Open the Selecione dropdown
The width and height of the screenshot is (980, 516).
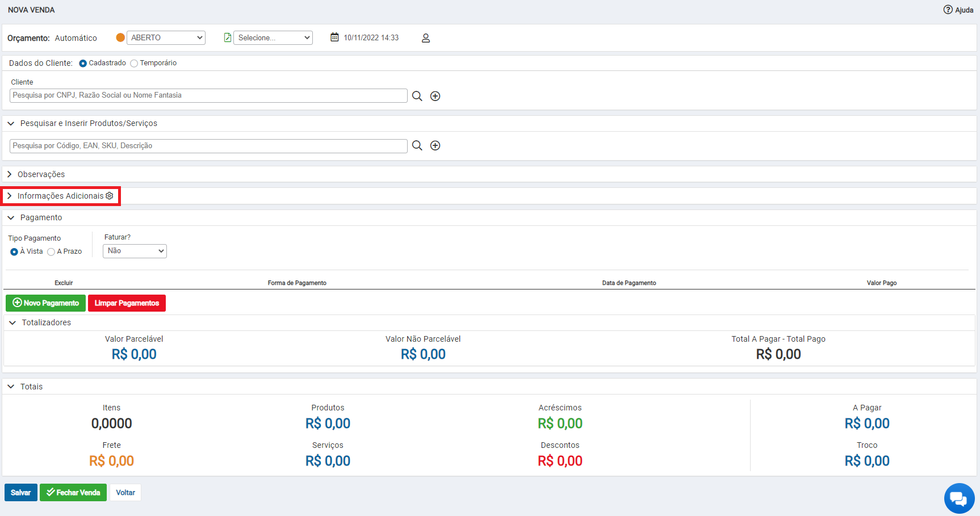[273, 37]
